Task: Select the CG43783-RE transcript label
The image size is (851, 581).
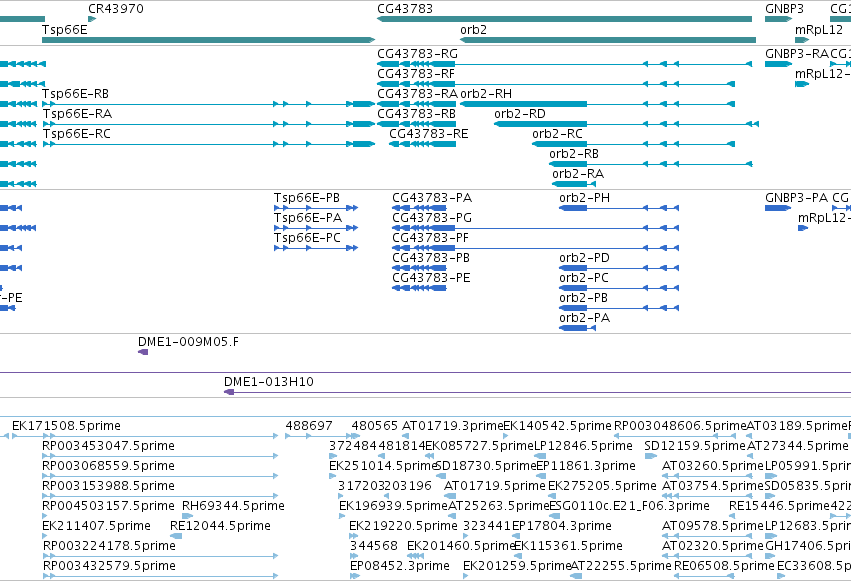Action: (429, 134)
